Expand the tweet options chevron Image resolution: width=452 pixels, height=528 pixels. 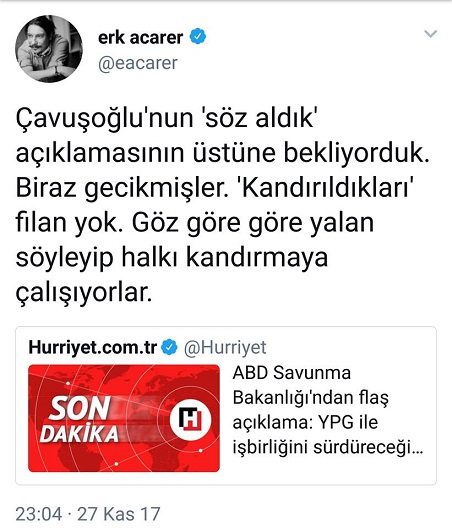(430, 34)
